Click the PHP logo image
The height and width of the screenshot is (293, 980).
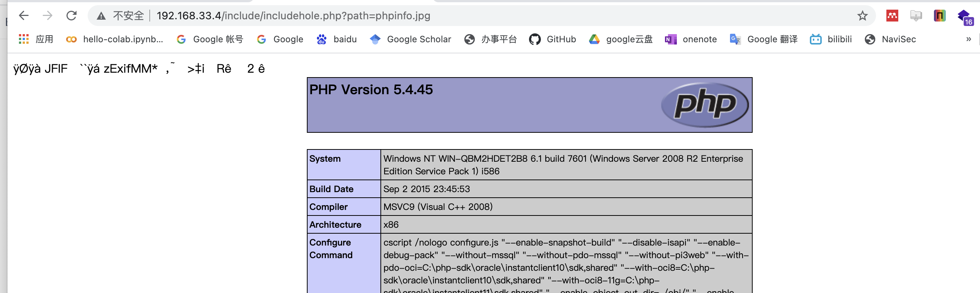click(x=705, y=105)
